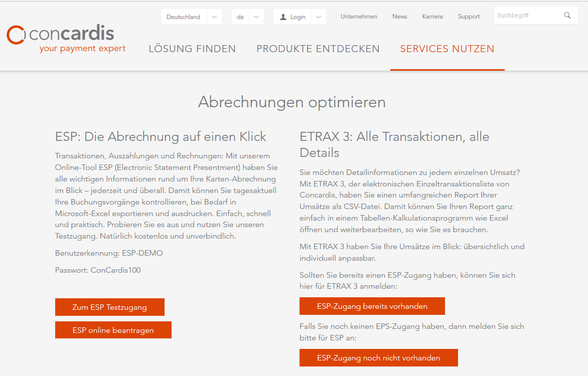
Task: Open the News link
Action: click(400, 17)
